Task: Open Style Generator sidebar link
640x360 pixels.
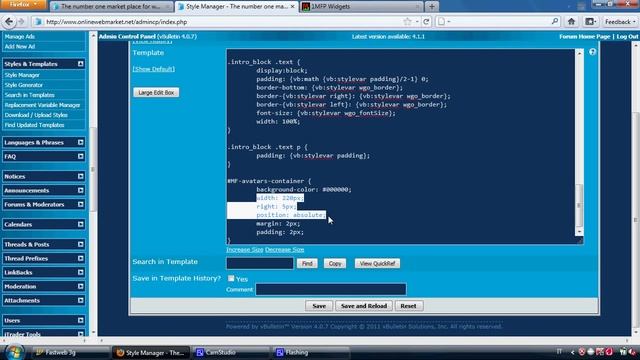Action: coord(24,85)
